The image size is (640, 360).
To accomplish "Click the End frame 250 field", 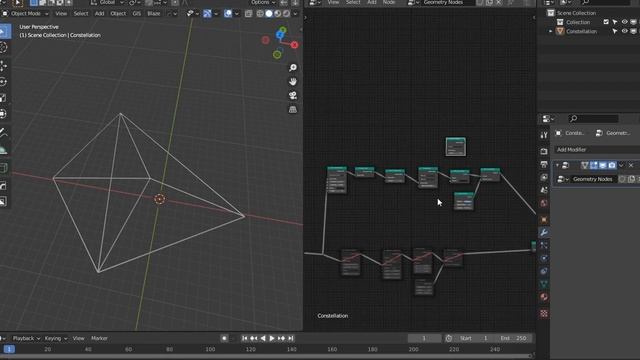I will click(x=514, y=338).
